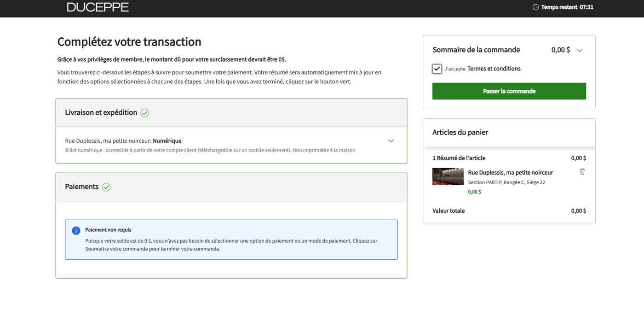
Task: Click the green checkmark next to Livraison et expédition
Action: tap(145, 113)
